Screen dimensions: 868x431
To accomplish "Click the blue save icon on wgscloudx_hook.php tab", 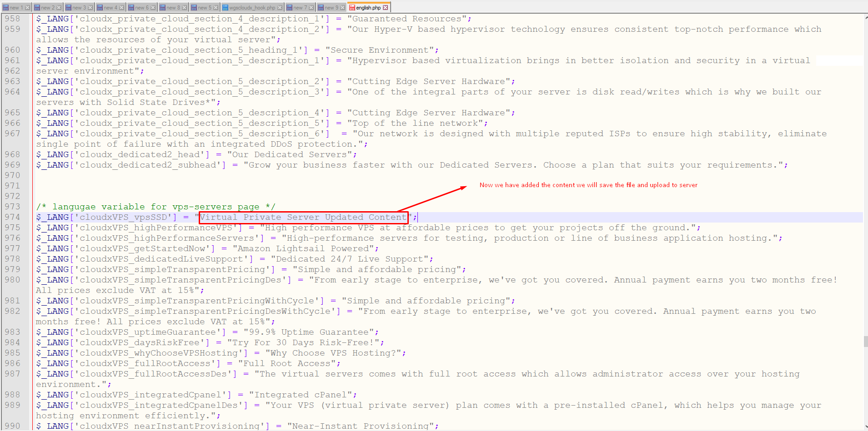I will 225,8.
